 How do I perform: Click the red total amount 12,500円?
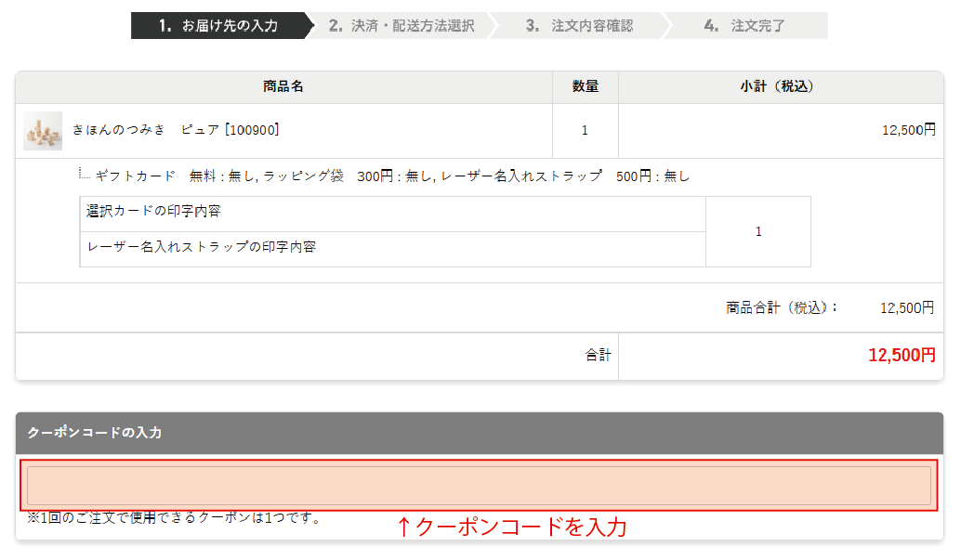pos(902,356)
